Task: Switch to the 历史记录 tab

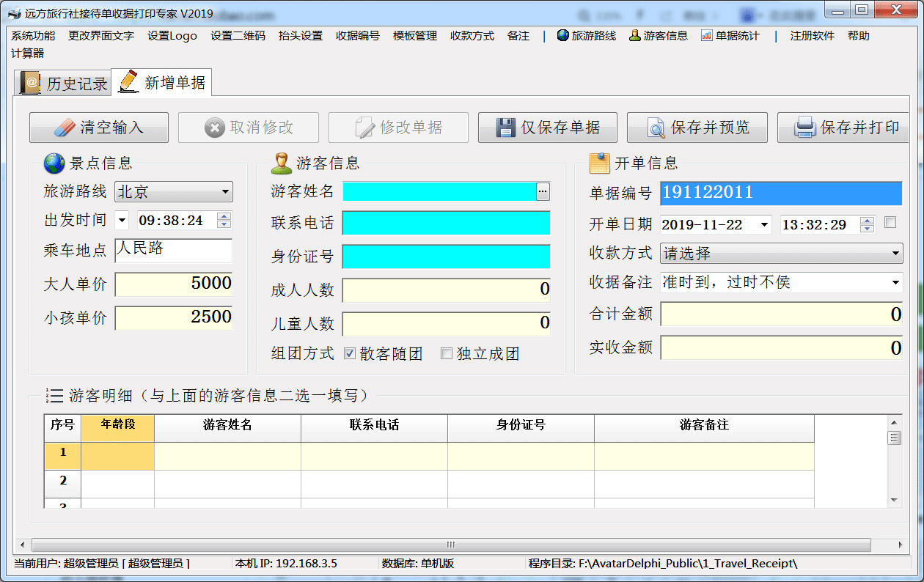Action: tap(63, 83)
